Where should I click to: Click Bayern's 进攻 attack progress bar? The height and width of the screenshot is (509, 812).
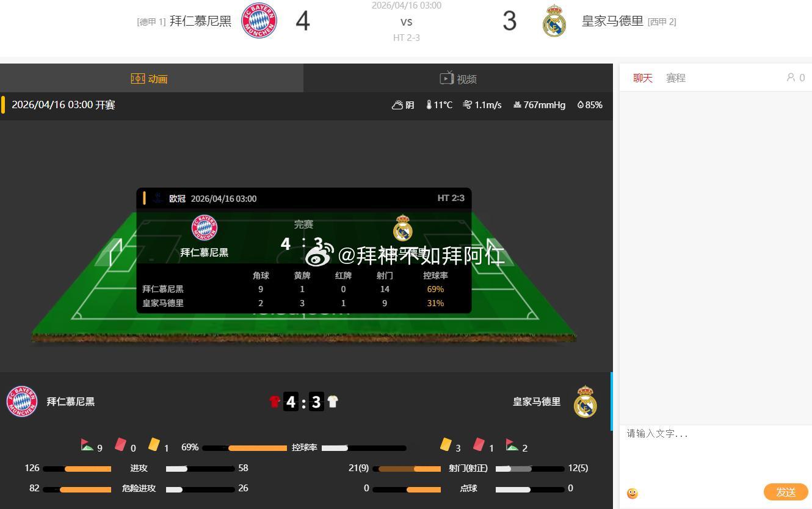(77, 469)
